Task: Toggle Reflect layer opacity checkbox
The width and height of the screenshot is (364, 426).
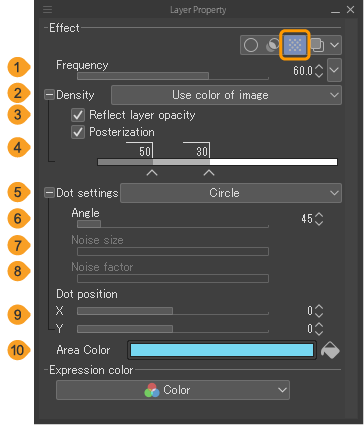Action: [78, 115]
